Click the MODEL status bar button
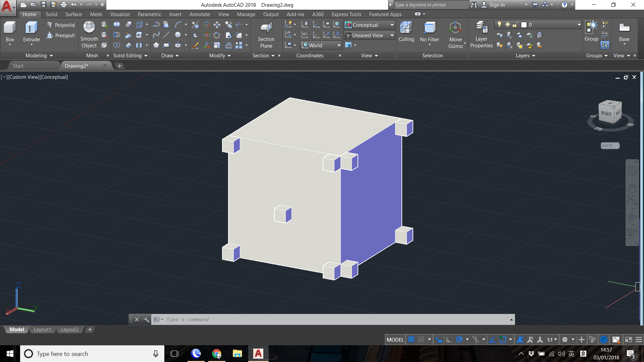Image resolution: width=644 pixels, height=362 pixels. point(395,340)
